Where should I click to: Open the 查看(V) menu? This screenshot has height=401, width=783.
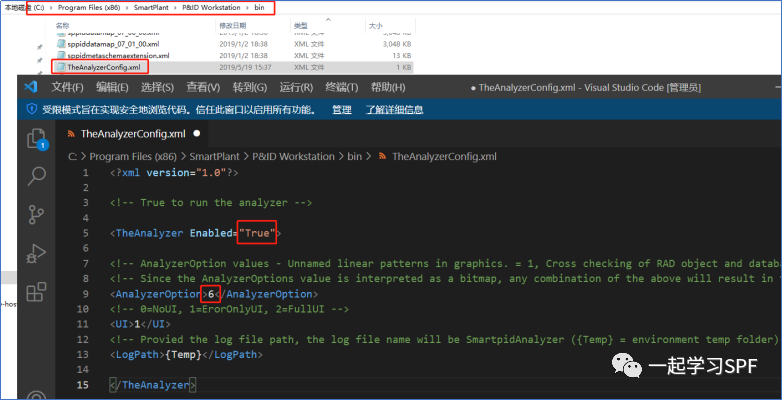(203, 87)
